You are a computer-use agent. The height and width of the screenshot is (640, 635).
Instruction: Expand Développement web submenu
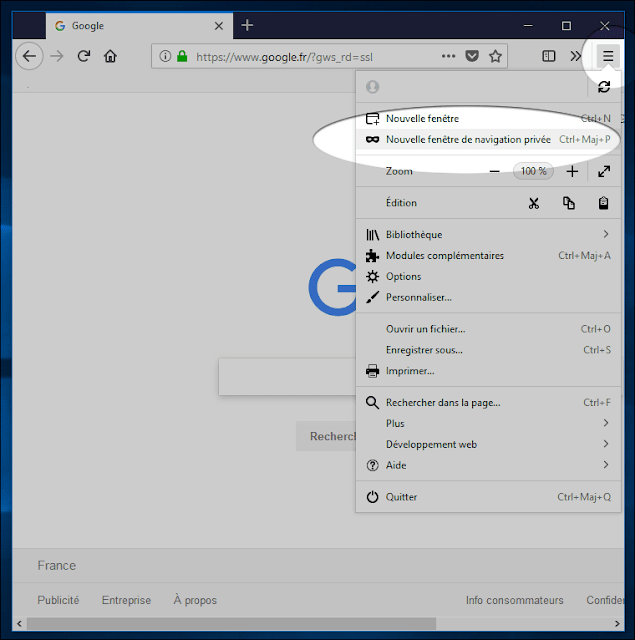coord(488,444)
